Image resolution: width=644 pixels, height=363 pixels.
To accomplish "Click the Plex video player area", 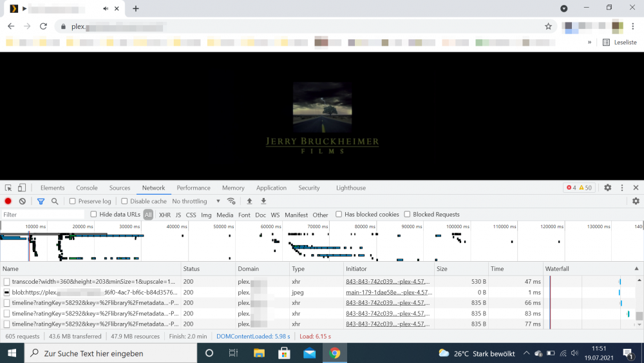I will coord(322,116).
